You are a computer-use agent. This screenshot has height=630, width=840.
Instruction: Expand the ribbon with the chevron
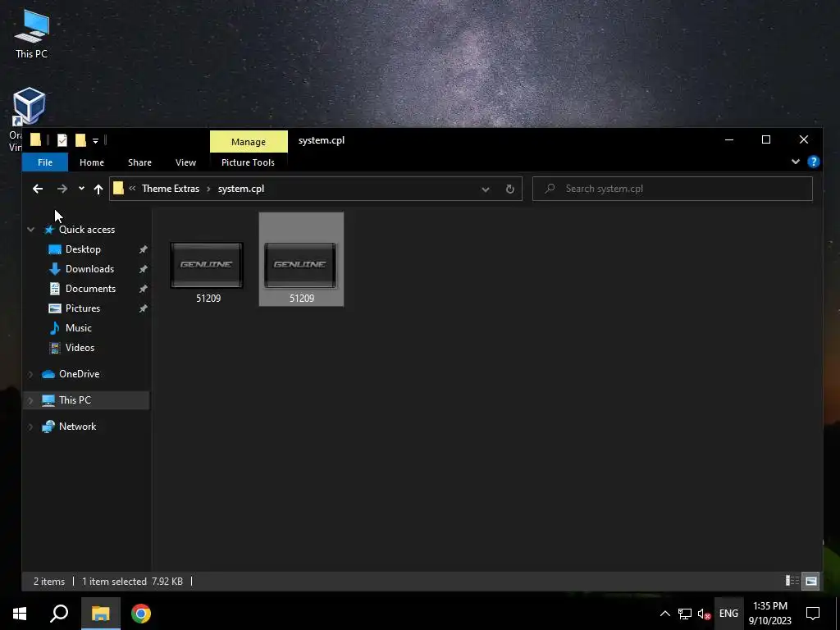pos(796,162)
